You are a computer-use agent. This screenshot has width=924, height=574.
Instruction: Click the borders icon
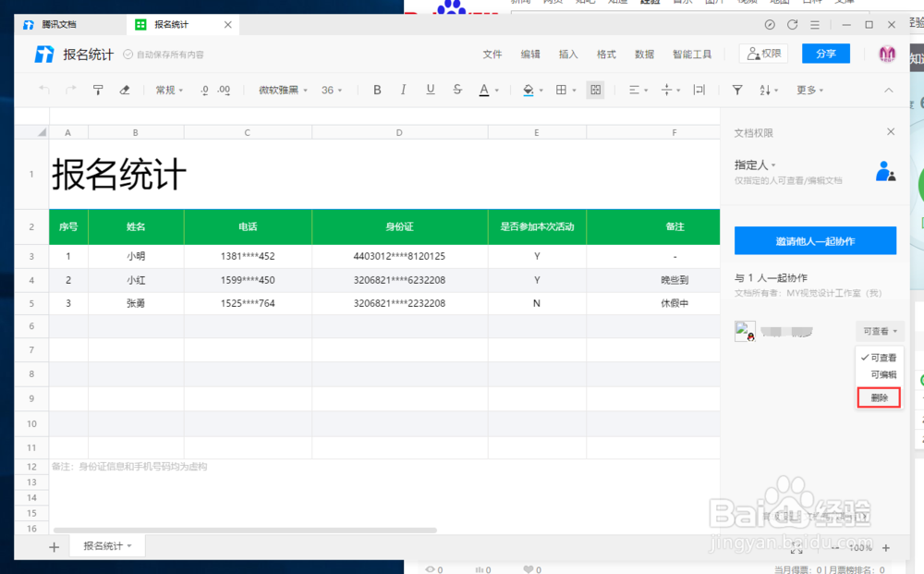[x=561, y=90]
